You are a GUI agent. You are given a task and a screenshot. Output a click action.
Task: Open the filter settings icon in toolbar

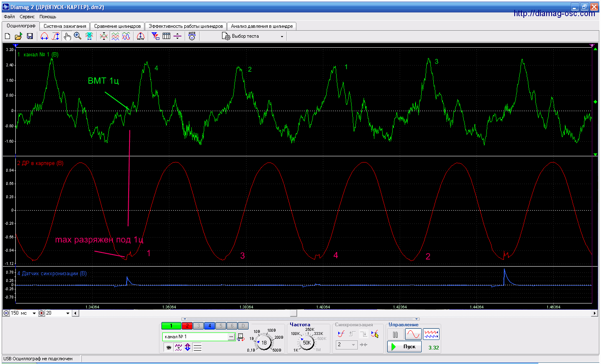click(155, 36)
